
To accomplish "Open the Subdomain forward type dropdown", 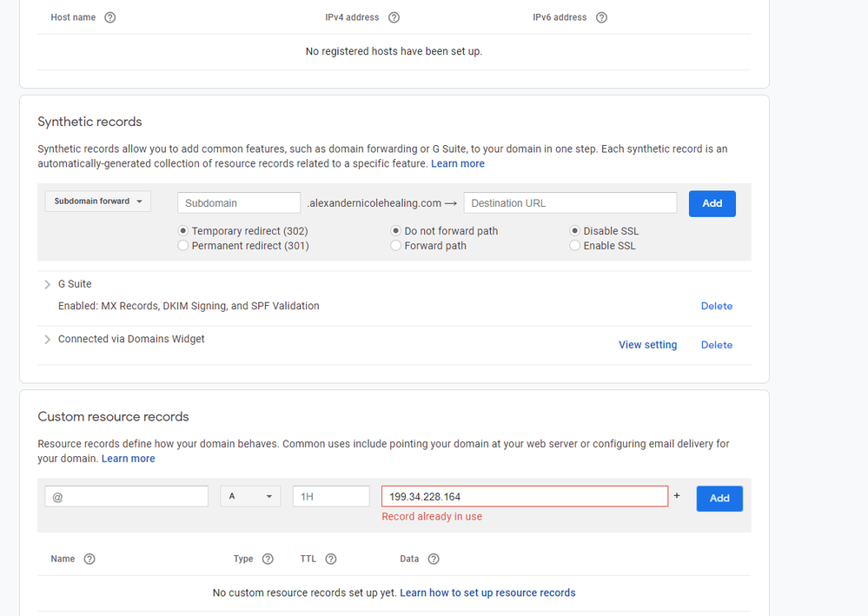I will [97, 201].
